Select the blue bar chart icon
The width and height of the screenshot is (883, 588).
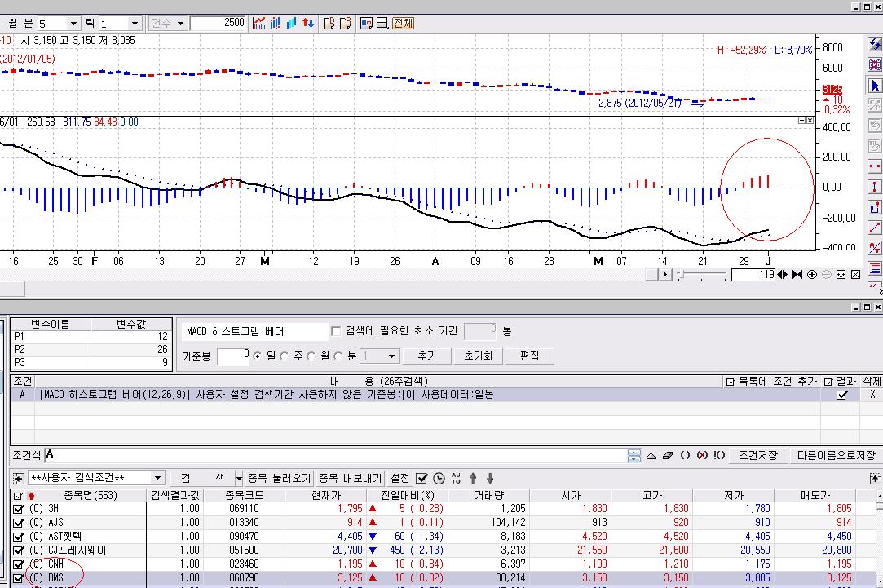tap(292, 23)
